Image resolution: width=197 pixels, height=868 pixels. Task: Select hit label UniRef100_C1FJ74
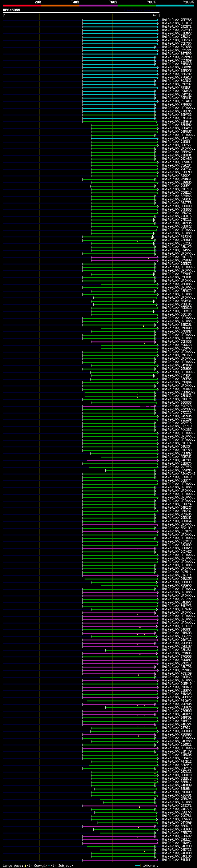point(177,443)
